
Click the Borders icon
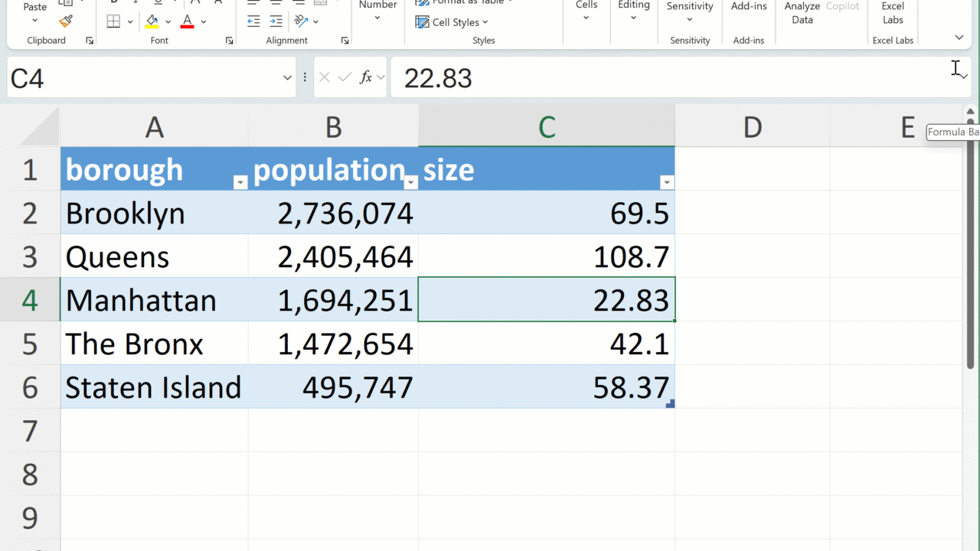[113, 21]
